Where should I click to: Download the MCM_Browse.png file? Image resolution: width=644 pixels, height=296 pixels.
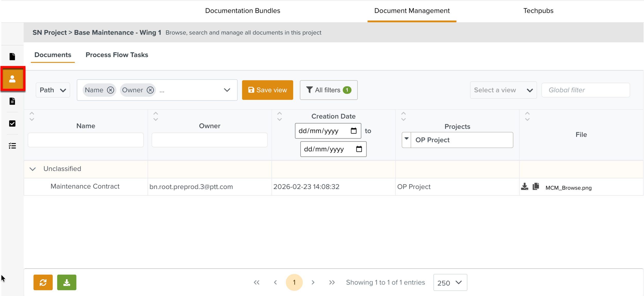(524, 186)
